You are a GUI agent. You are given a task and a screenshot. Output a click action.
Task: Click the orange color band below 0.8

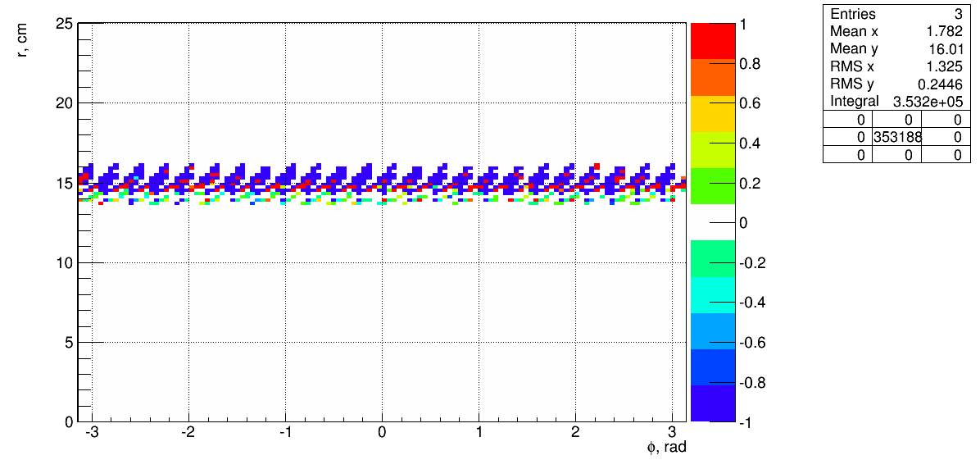(713, 78)
